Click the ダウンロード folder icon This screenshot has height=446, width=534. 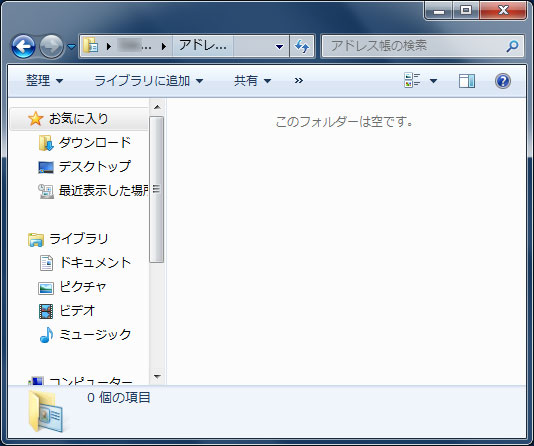(x=46, y=143)
